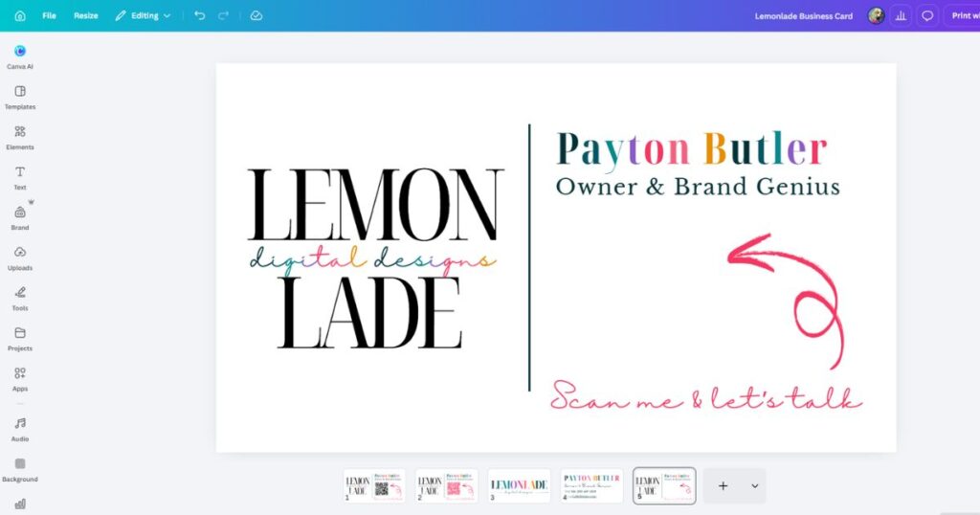Undo the last action
The width and height of the screenshot is (980, 515).
[199, 15]
